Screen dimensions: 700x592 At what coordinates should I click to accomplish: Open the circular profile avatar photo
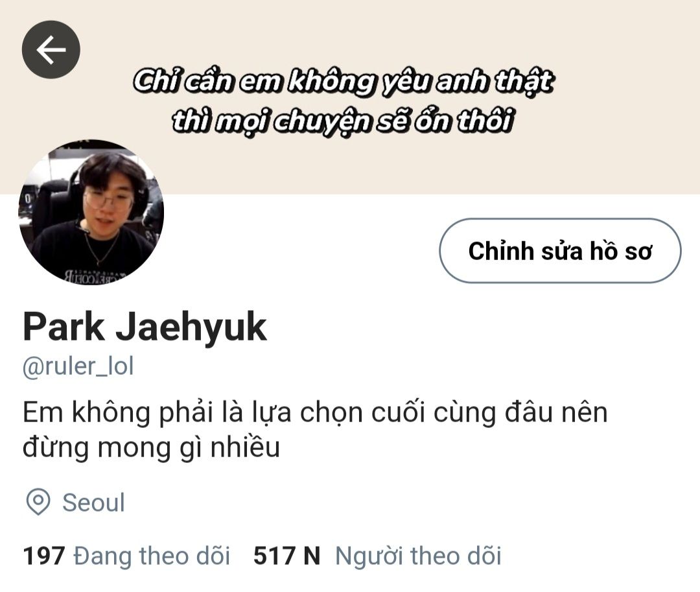click(91, 213)
